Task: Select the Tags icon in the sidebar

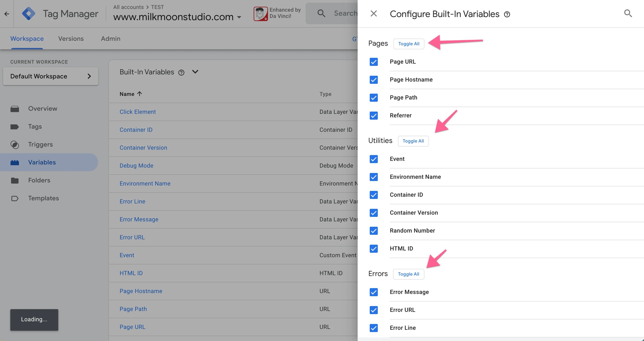Action: (x=15, y=127)
